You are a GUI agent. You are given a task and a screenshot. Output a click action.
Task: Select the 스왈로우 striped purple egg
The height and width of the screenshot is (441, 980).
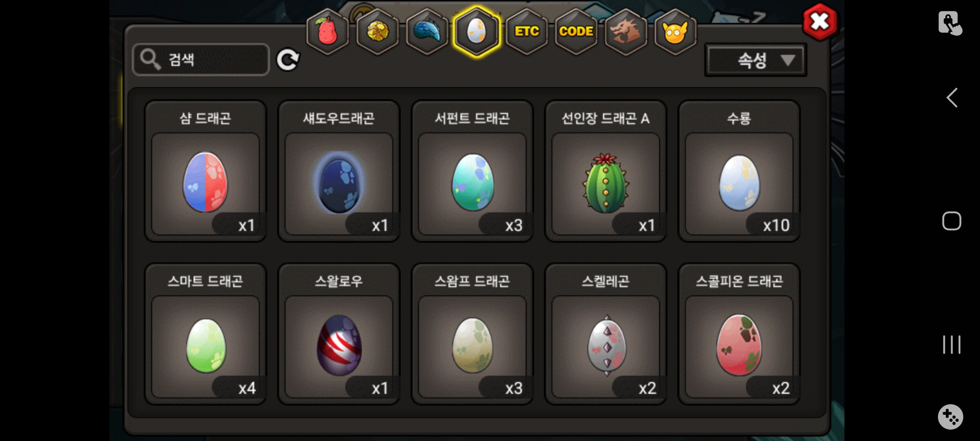point(339,334)
